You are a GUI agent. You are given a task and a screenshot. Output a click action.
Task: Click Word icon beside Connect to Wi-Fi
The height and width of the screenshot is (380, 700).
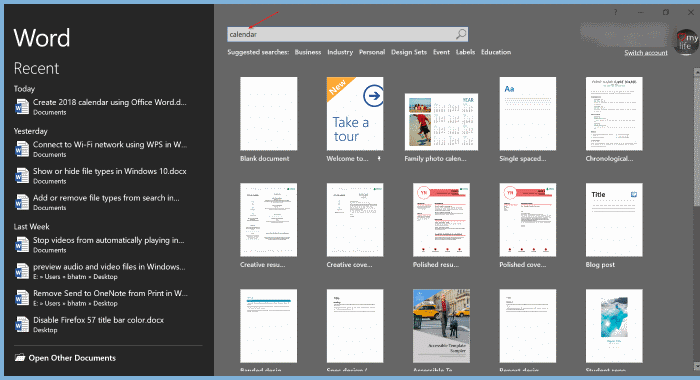point(22,149)
